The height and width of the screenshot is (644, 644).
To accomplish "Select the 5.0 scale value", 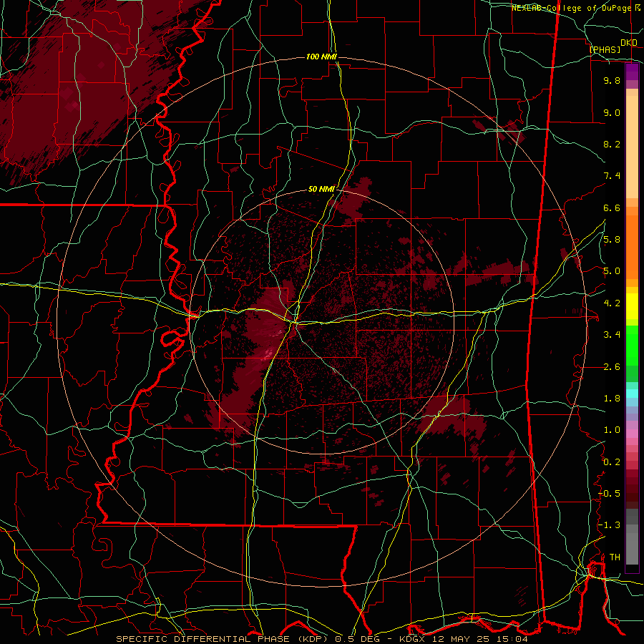I will click(x=612, y=271).
